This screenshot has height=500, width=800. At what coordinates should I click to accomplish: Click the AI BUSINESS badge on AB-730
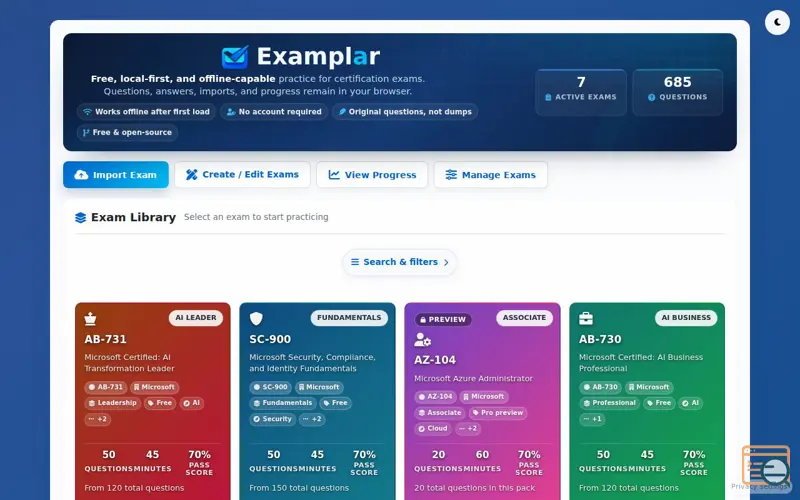point(686,318)
